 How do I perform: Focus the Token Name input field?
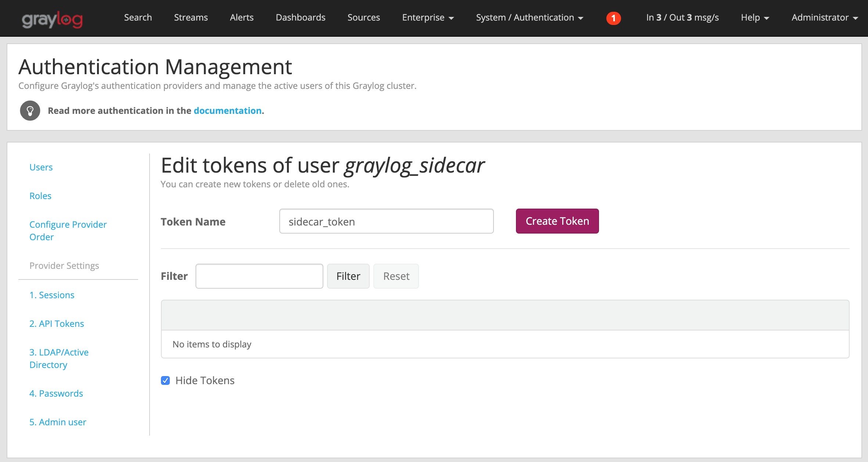point(386,221)
